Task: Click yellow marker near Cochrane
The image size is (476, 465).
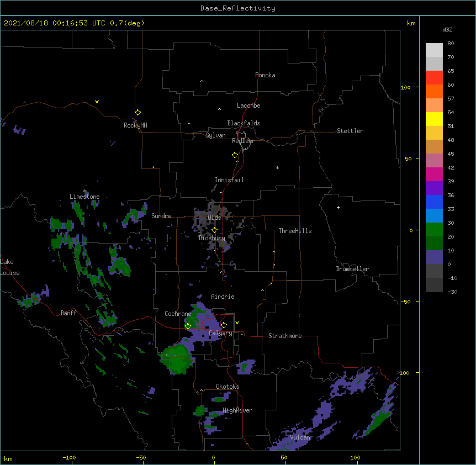Action: pos(188,326)
